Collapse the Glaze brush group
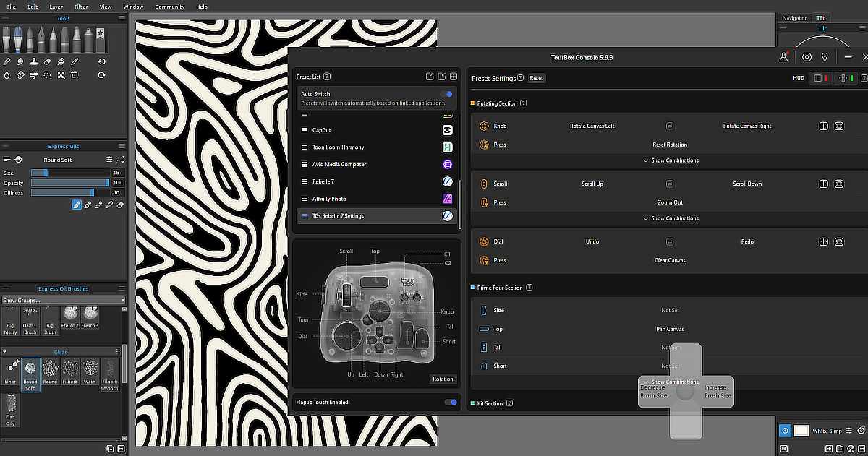Image resolution: width=868 pixels, height=456 pixels. coord(5,352)
